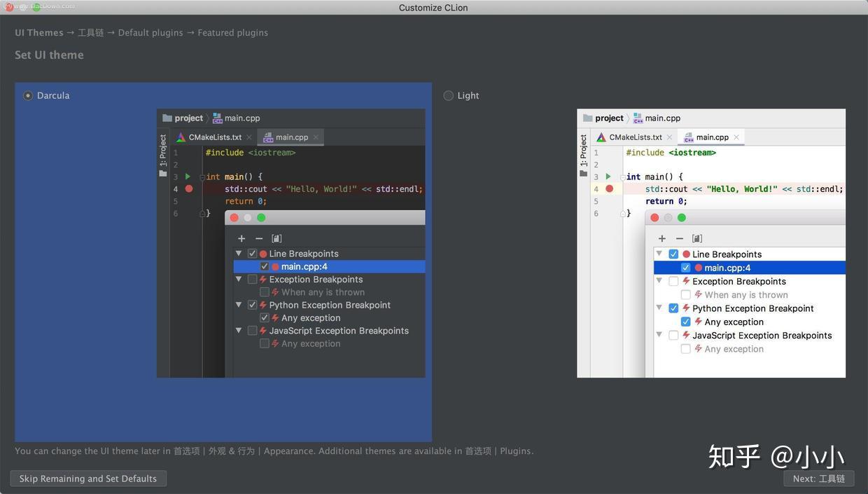Image resolution: width=868 pixels, height=494 pixels.
Task: Click lightning icon beside When any is thrown, Light
Action: click(699, 294)
